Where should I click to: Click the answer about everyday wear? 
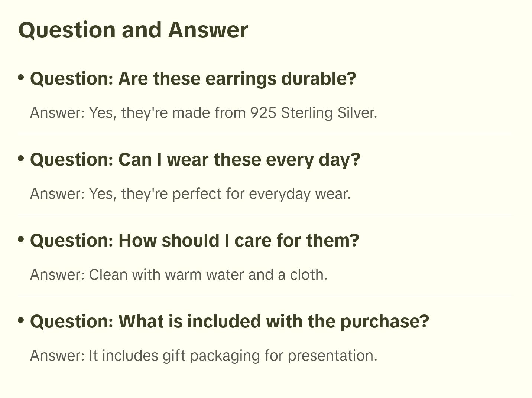pyautogui.click(x=190, y=194)
